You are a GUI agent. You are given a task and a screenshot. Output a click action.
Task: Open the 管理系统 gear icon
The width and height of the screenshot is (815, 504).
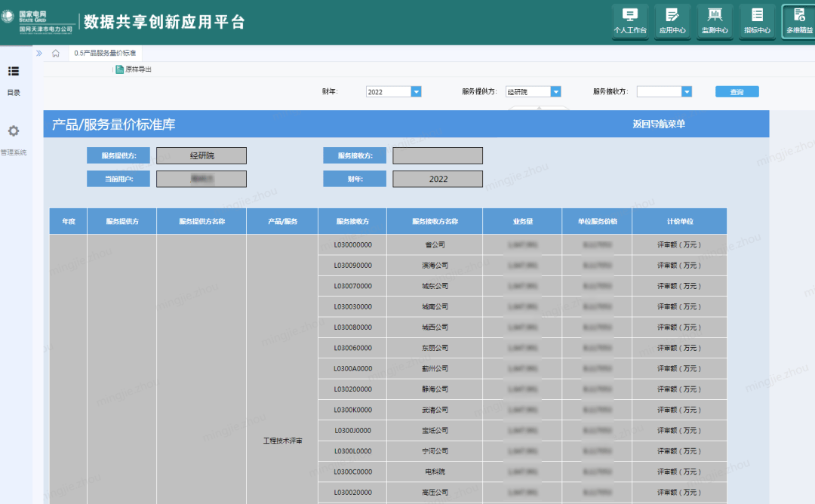pyautogui.click(x=14, y=131)
